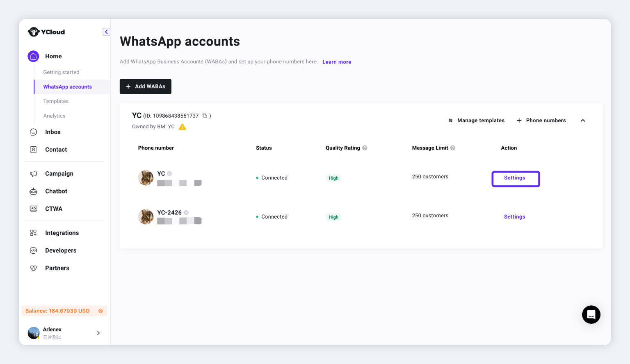Click the balance info question icon
The width and height of the screenshot is (630, 364).
click(x=100, y=311)
